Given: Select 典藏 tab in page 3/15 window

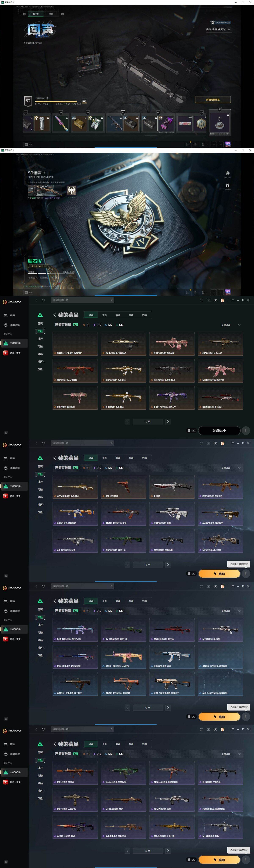Looking at the screenshot, I should 144,744.
